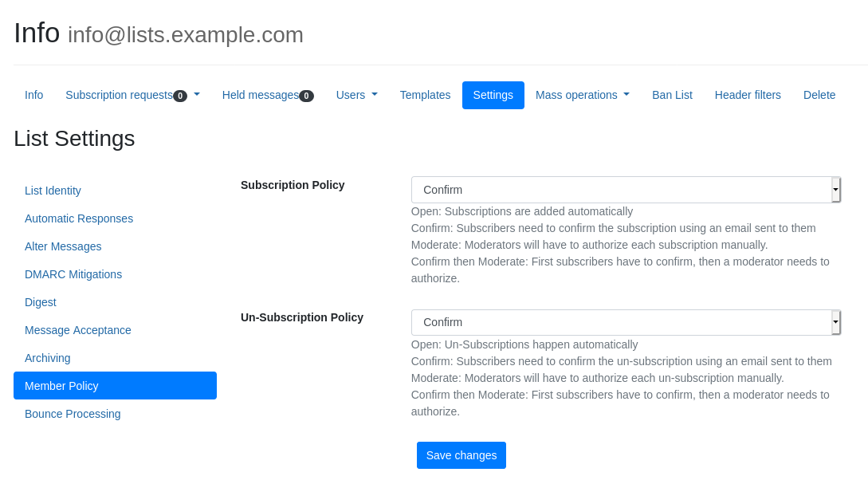The height and width of the screenshot is (480, 868).
Task: Expand the Users dropdown menu
Action: [x=356, y=95]
